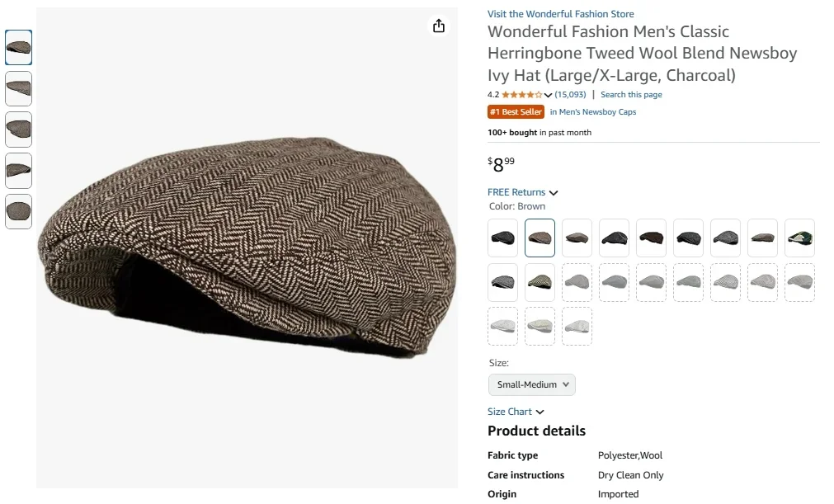834x504 pixels.
Task: Pick the green camo hat color option
Action: [x=799, y=238]
